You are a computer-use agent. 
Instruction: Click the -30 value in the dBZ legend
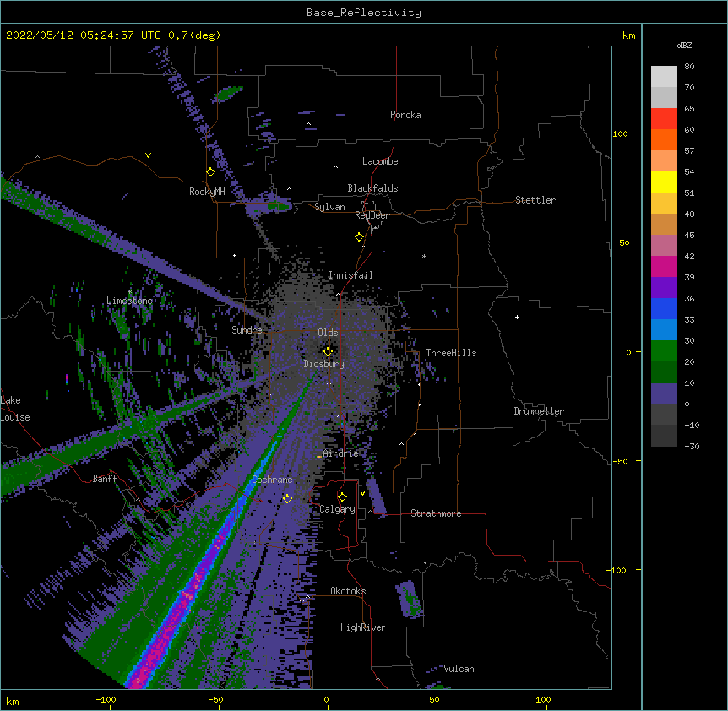coord(692,447)
